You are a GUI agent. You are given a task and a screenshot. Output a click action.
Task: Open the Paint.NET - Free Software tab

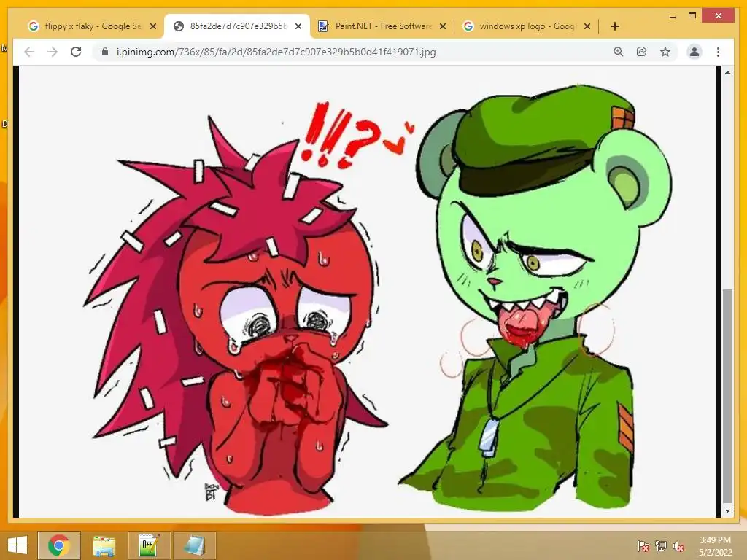tap(382, 26)
